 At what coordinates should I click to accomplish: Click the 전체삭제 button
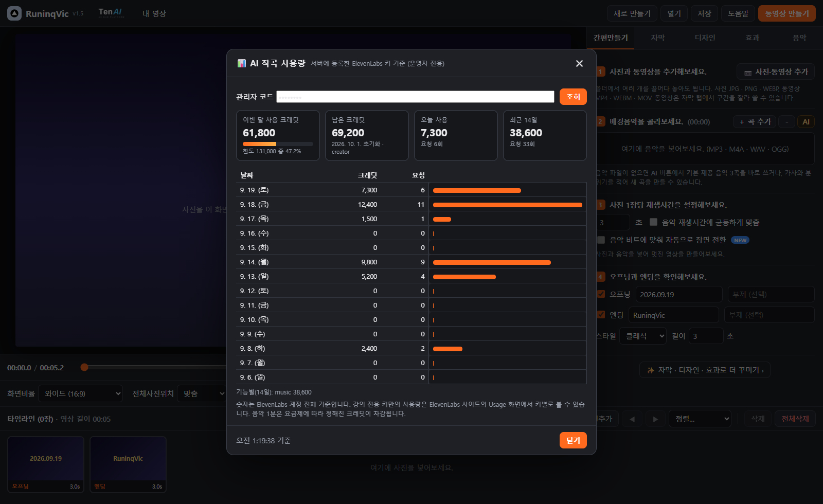[x=795, y=419]
